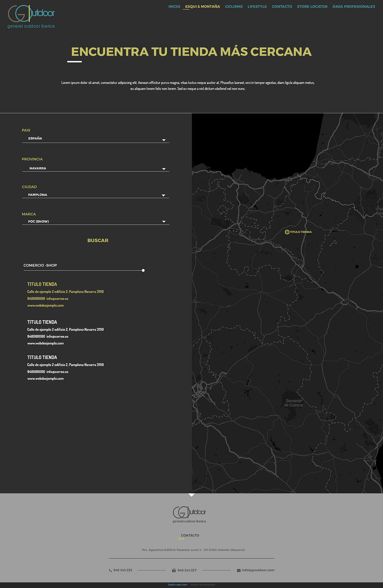This screenshot has width=383, height=588.
Task: Click the yellow store marker on map
Action: click(287, 232)
